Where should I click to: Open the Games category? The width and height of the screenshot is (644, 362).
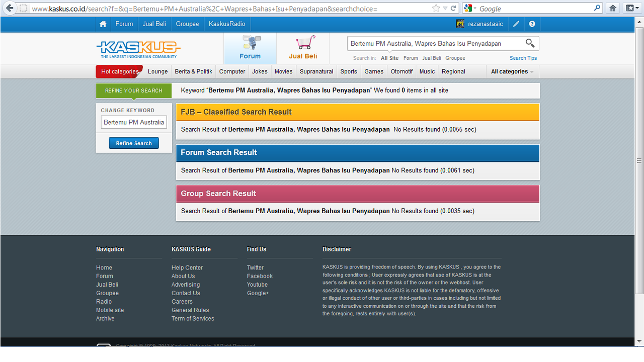tap(374, 71)
